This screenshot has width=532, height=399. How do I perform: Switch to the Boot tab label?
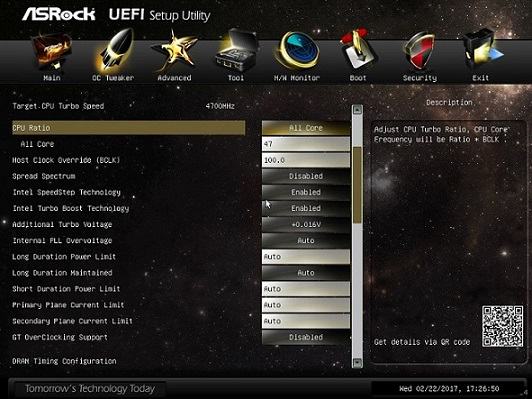[358, 78]
